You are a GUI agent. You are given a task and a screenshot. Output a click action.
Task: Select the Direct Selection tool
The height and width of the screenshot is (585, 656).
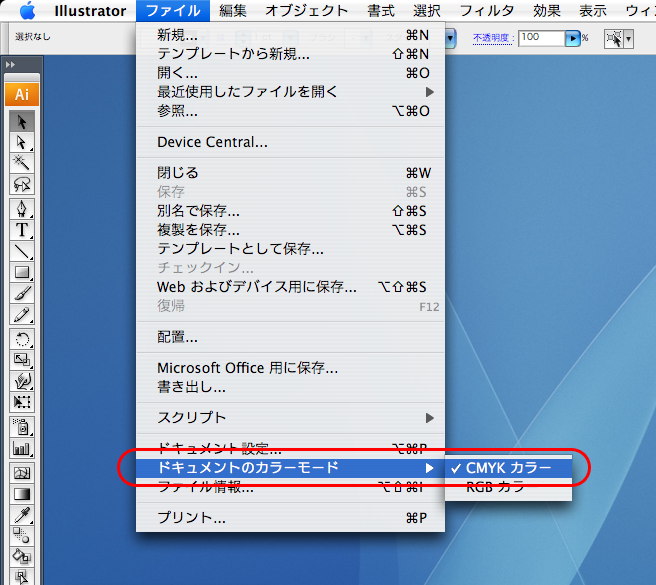pyautogui.click(x=22, y=143)
